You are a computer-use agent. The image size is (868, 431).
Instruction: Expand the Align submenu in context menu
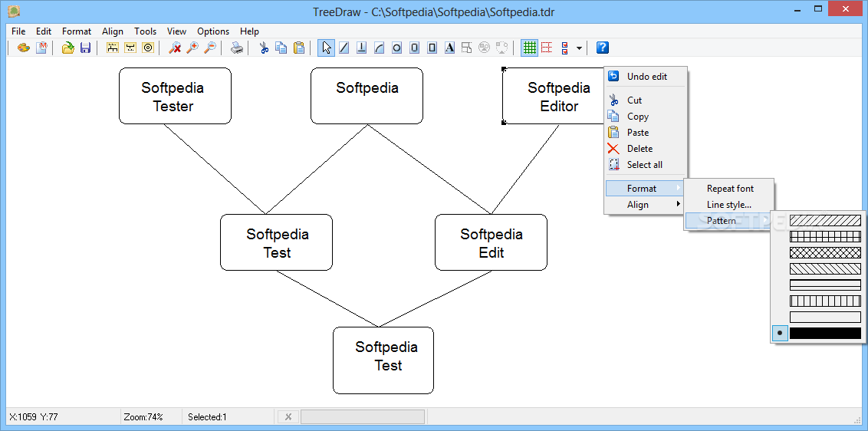[x=645, y=205]
